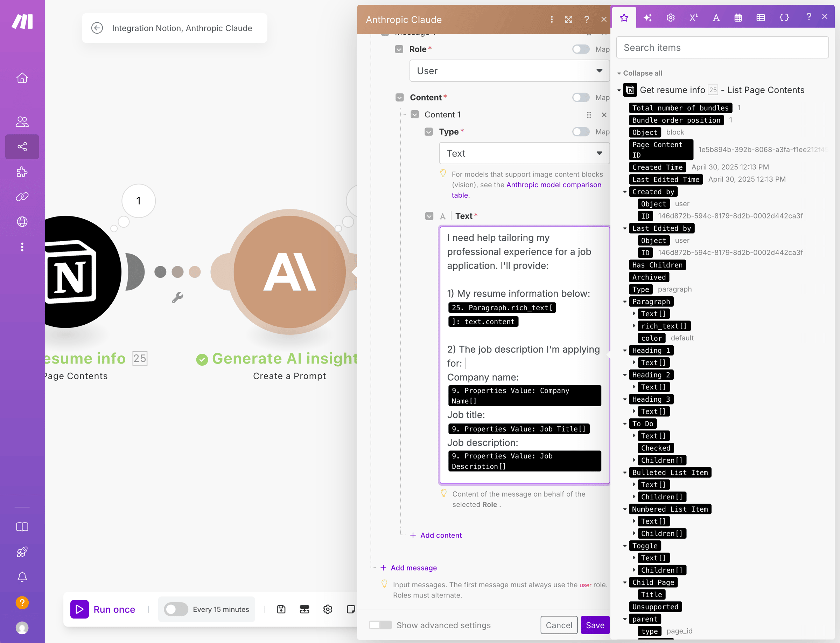840x643 pixels.
Task: Switch to the Date functions calendar tab
Action: 738,18
